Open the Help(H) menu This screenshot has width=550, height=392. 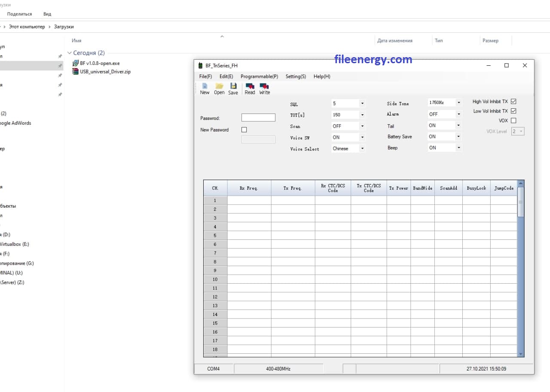[x=322, y=77]
